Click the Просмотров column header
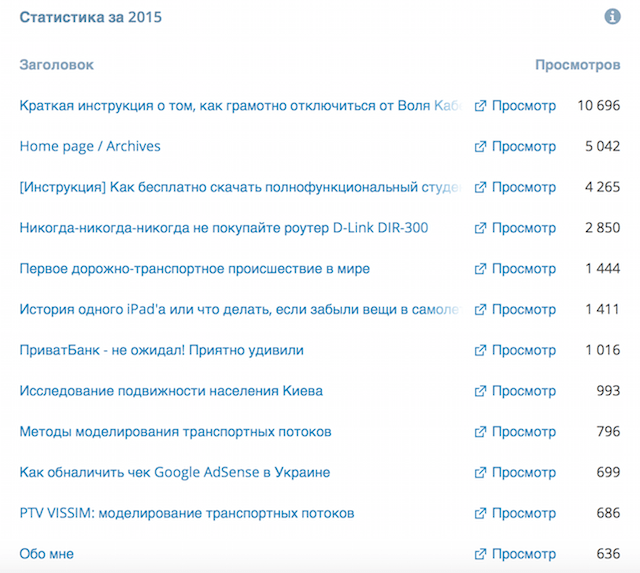640x573 pixels. click(x=577, y=65)
